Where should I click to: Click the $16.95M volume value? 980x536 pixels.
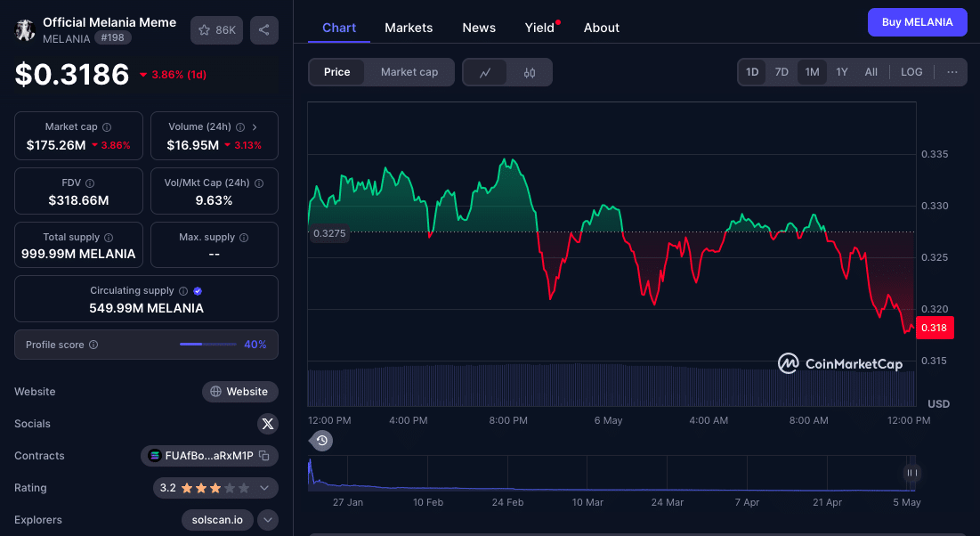192,145
